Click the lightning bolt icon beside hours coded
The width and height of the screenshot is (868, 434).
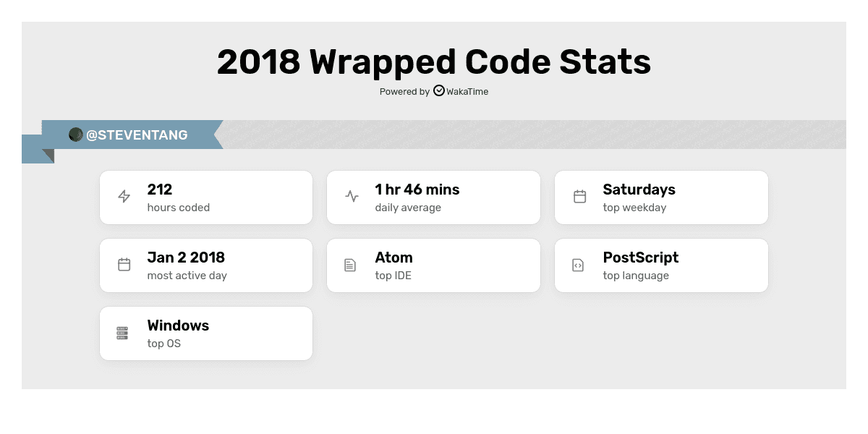pos(124,197)
